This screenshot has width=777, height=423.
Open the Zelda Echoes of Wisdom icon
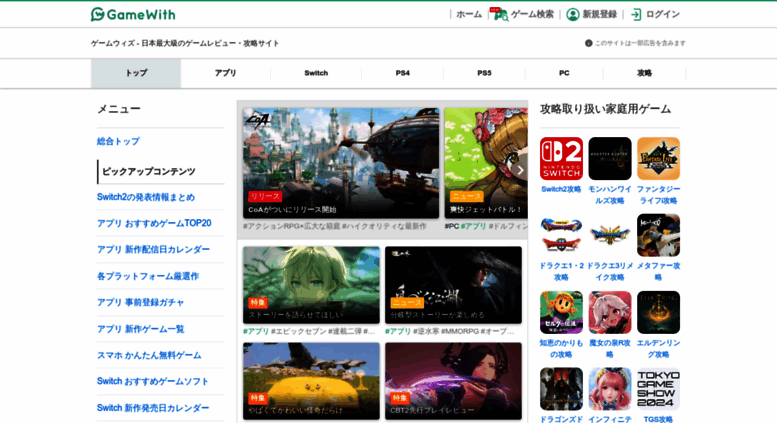coord(561,312)
